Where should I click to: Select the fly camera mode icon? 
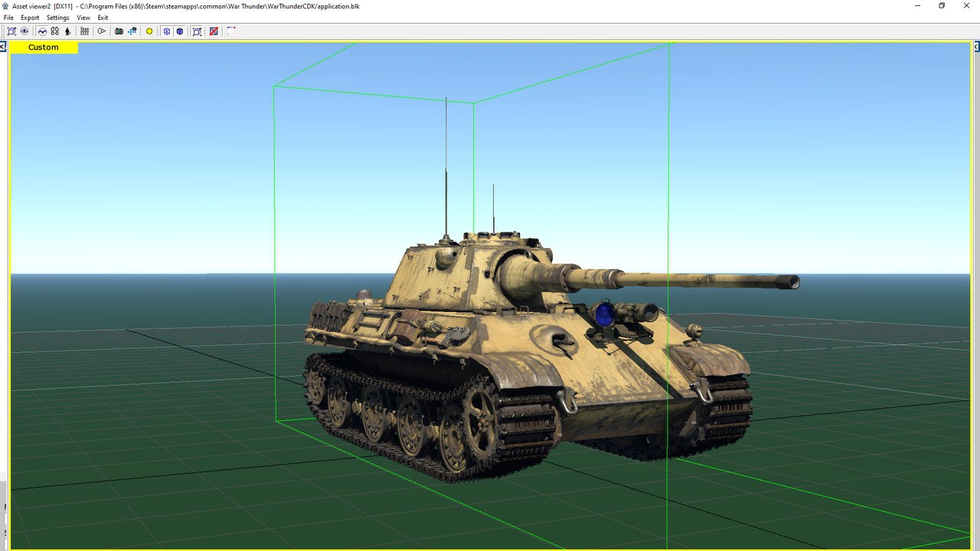[x=42, y=31]
